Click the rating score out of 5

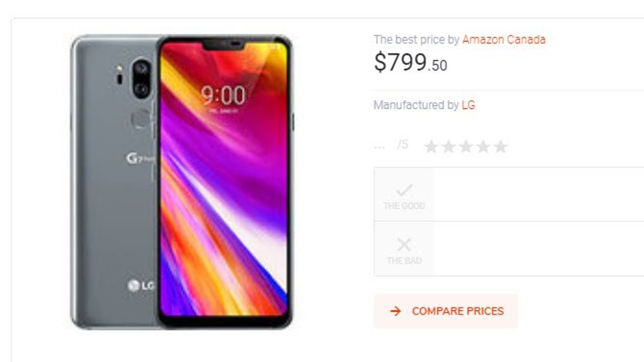(x=391, y=145)
